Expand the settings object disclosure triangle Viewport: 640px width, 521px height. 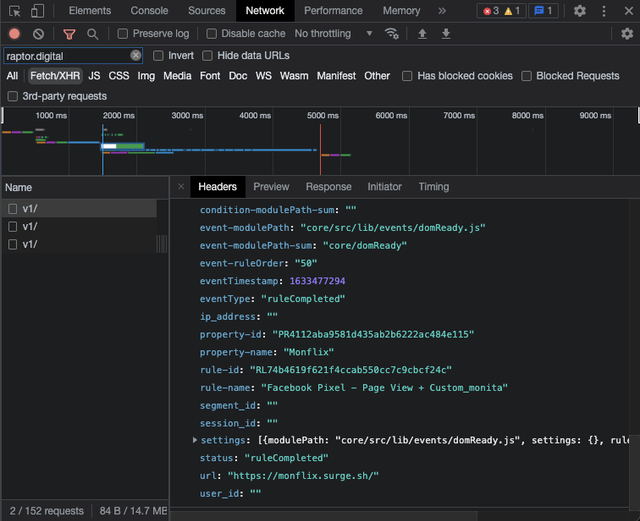coord(195,440)
